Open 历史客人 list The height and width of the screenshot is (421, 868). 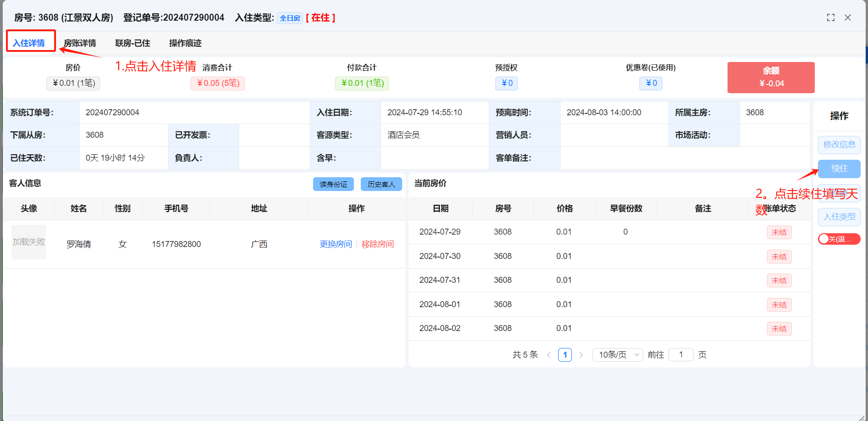pyautogui.click(x=381, y=184)
